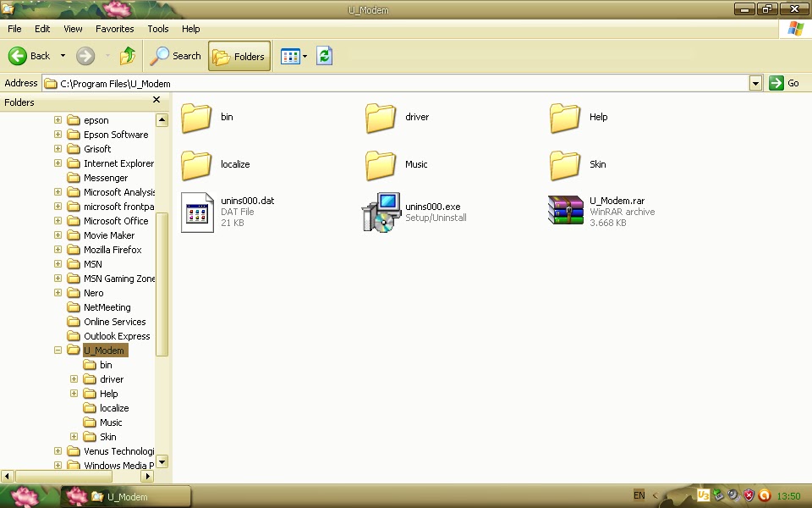Select the unins000.exe uninstaller icon
The width and height of the screenshot is (812, 508).
(x=381, y=213)
